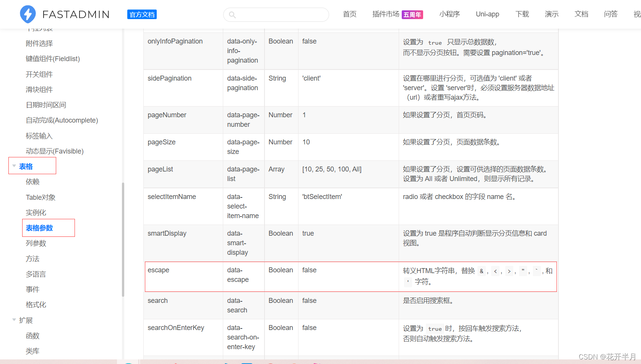Screen dimensions: 641x364
Task: Click the pink 五周年 badge
Action: (412, 14)
